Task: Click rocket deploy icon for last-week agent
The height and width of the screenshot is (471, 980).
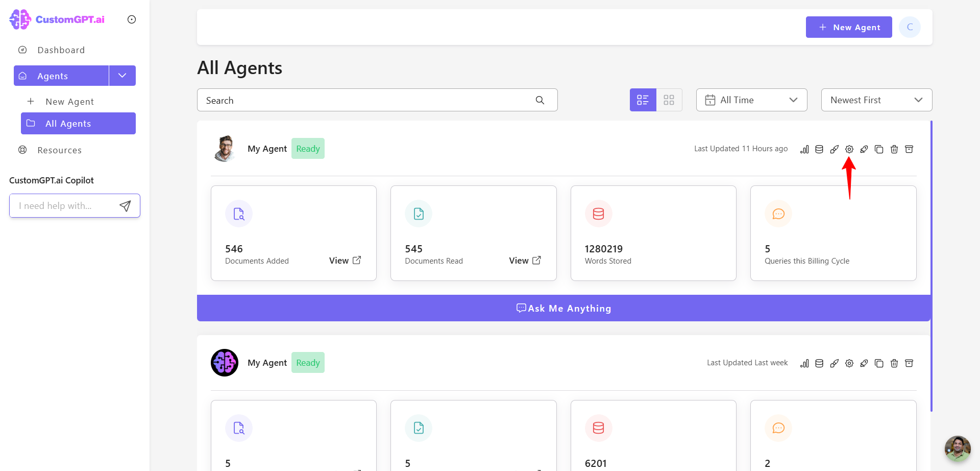Action: 864,363
